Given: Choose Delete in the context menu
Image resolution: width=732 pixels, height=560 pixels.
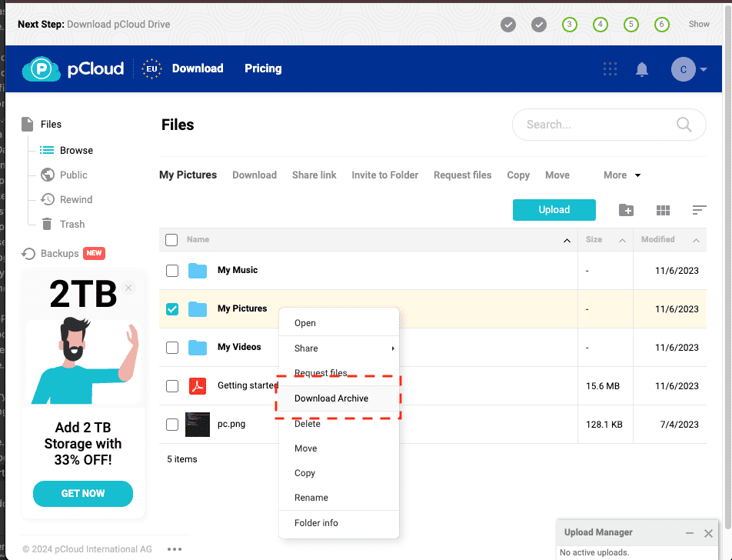Looking at the screenshot, I should click(339, 424).
